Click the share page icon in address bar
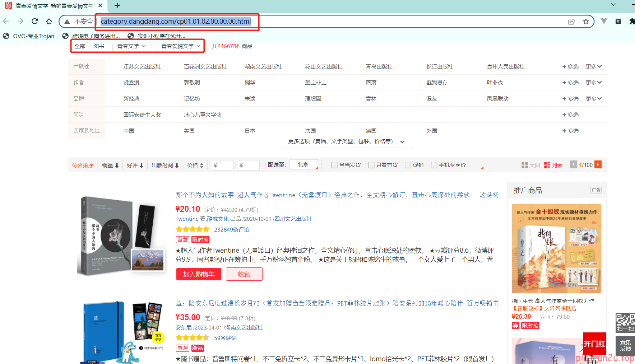Screen dimensions: 635x364 pyautogui.click(x=571, y=22)
